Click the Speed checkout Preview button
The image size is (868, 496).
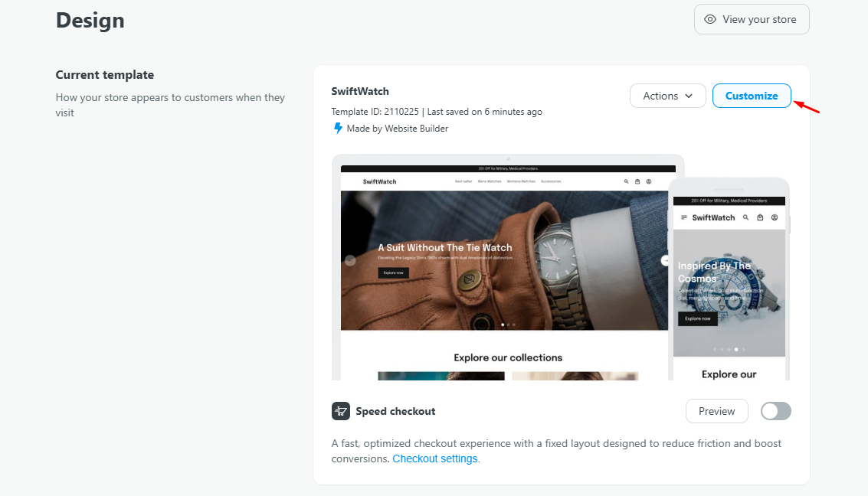[716, 411]
